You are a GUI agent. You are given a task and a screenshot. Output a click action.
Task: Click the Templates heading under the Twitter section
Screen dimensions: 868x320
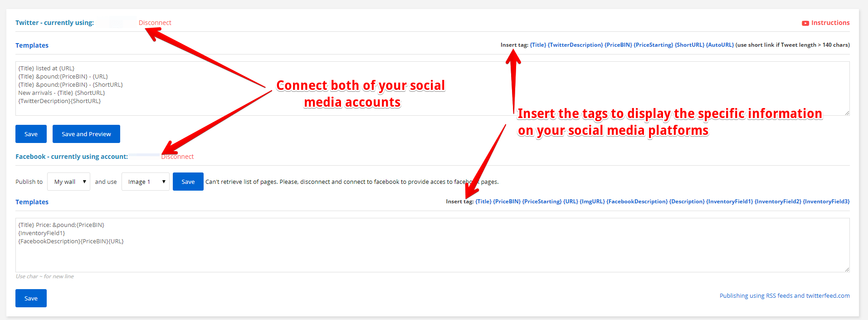pyautogui.click(x=32, y=45)
